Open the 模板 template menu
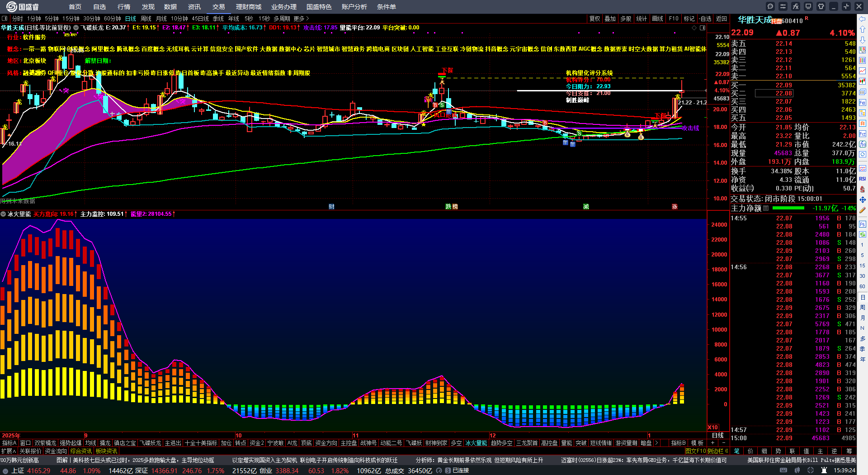Image resolution: width=868 pixels, height=475 pixels. coord(697,443)
